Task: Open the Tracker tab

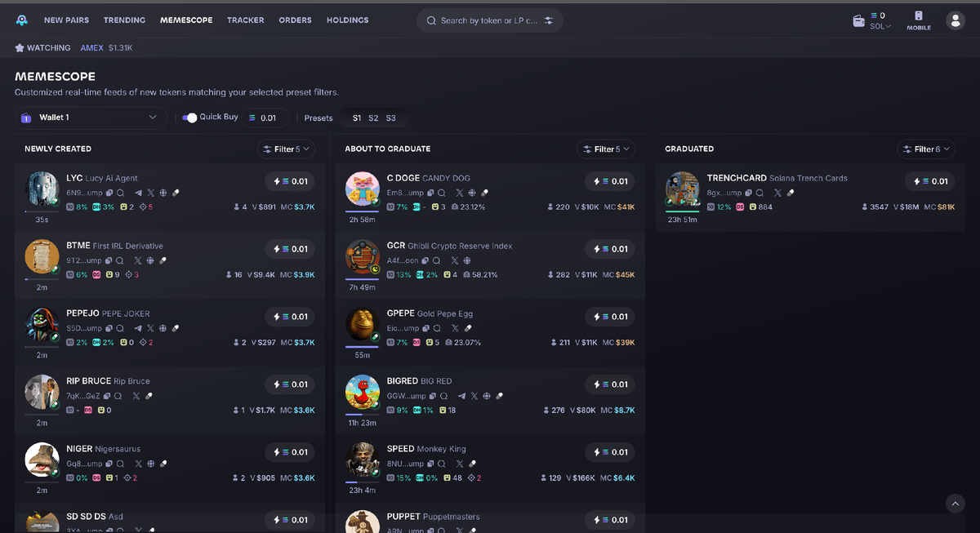Action: (246, 20)
